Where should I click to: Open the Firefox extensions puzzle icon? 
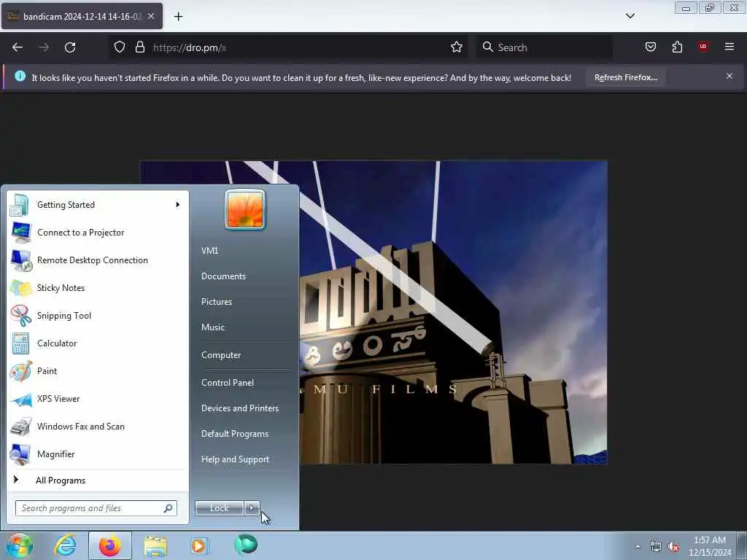tap(677, 47)
